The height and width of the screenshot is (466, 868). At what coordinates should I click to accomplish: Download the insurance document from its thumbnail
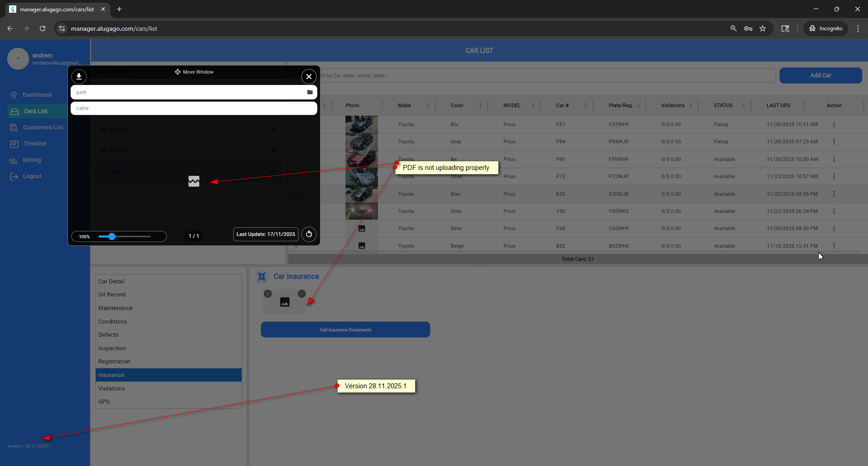tap(268, 294)
